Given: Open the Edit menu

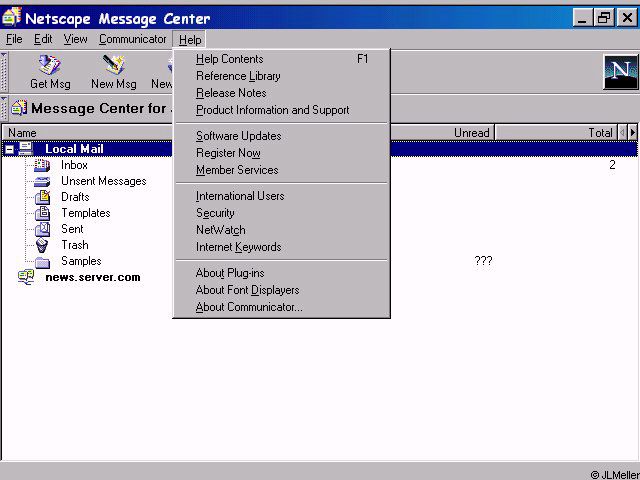Looking at the screenshot, I should (43, 39).
